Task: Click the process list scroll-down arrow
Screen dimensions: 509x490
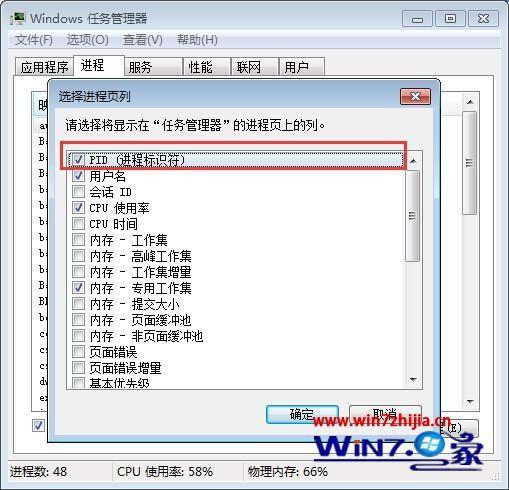Action: click(x=470, y=402)
